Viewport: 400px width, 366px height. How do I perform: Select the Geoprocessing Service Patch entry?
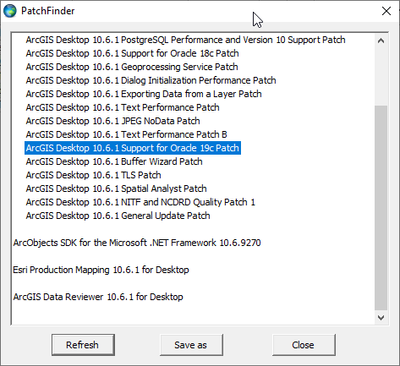click(x=132, y=67)
